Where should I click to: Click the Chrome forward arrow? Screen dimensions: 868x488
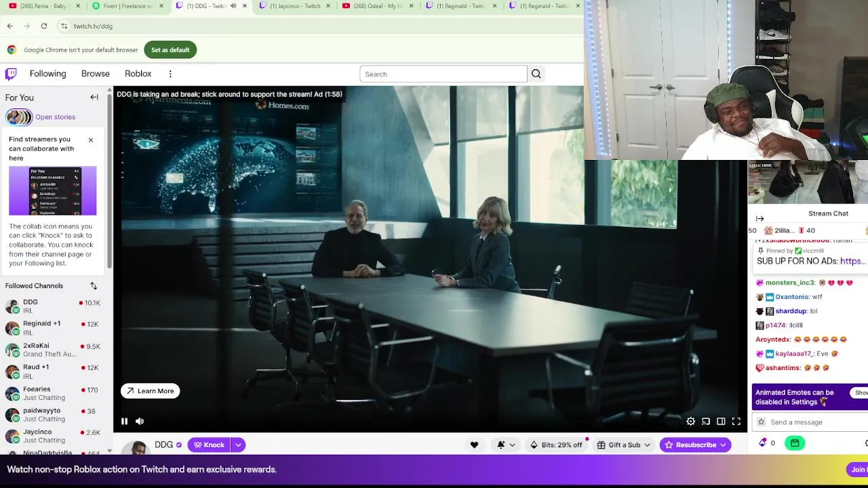(26, 26)
